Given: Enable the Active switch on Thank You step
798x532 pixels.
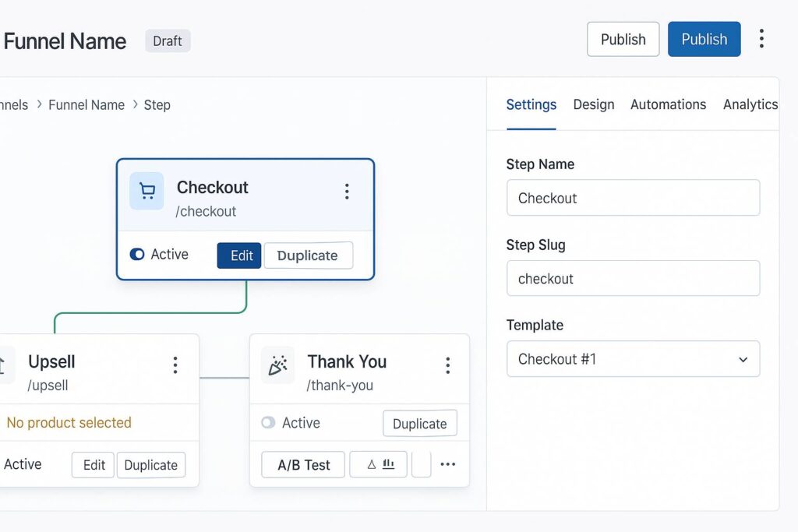Looking at the screenshot, I should (x=268, y=423).
